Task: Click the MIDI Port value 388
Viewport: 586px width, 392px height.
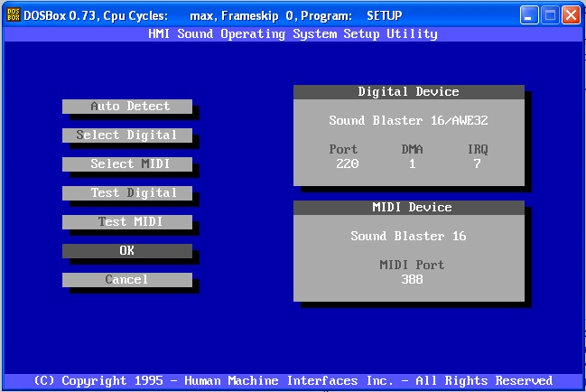Action: click(x=413, y=279)
